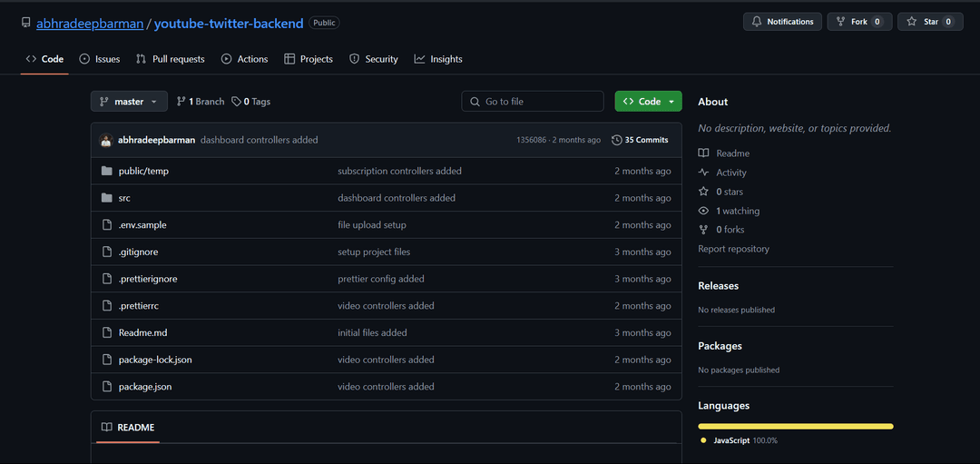Click the file icon next to .prettierrc
The height and width of the screenshot is (464, 980).
click(x=106, y=306)
